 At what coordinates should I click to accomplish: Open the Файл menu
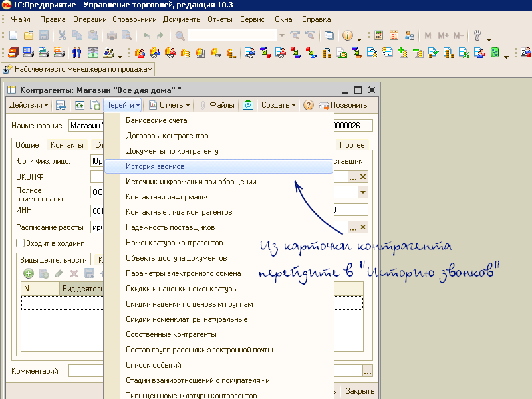[x=21, y=19]
